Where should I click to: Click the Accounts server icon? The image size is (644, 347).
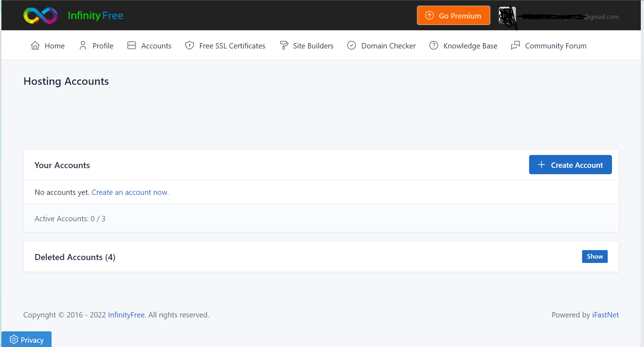click(x=132, y=45)
